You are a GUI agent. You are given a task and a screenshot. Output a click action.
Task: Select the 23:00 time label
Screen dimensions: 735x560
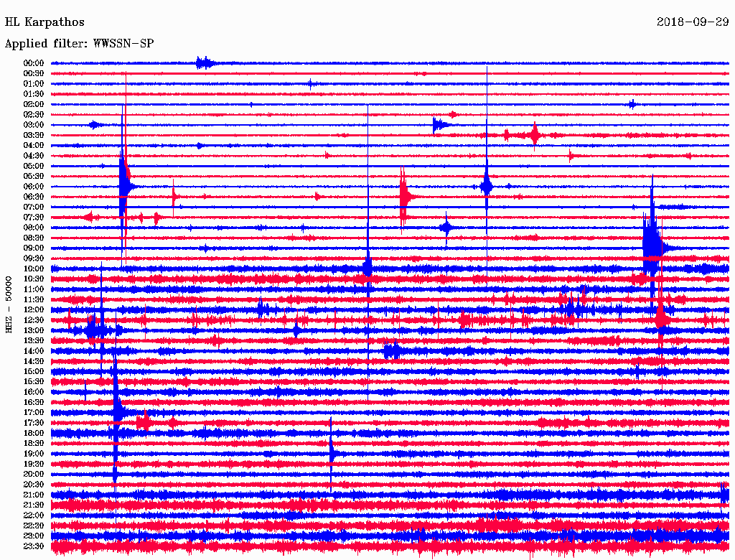point(34,536)
